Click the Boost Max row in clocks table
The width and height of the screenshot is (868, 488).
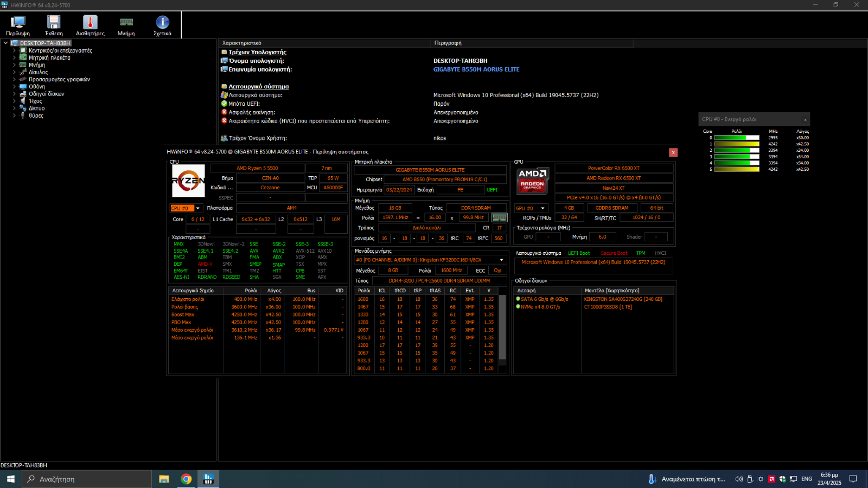pyautogui.click(x=258, y=314)
